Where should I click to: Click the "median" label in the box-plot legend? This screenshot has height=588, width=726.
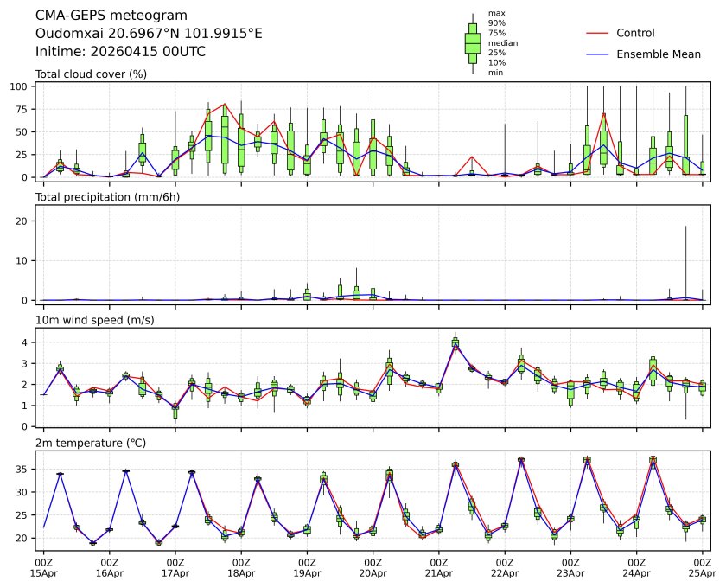(503, 43)
